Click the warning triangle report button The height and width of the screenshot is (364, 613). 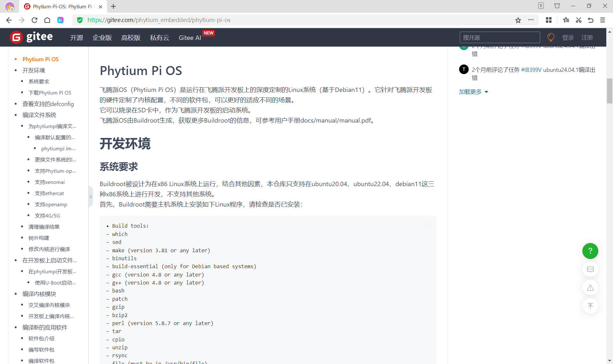590,288
